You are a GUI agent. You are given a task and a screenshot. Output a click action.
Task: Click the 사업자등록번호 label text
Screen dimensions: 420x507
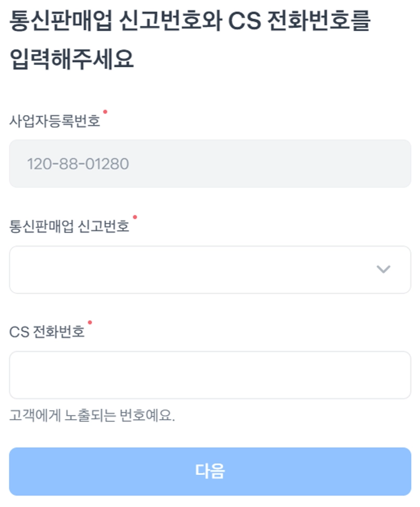pos(55,122)
